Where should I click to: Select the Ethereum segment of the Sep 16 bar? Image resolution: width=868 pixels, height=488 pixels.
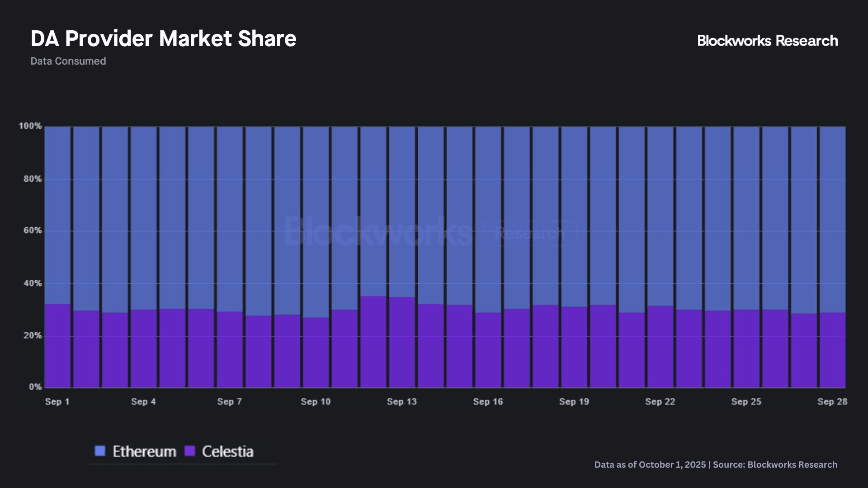click(x=488, y=220)
